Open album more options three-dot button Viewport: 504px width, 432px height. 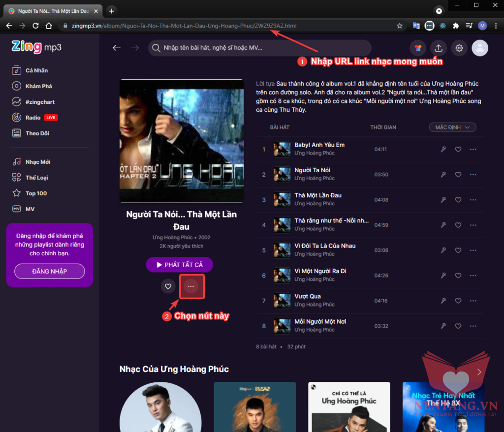click(191, 286)
